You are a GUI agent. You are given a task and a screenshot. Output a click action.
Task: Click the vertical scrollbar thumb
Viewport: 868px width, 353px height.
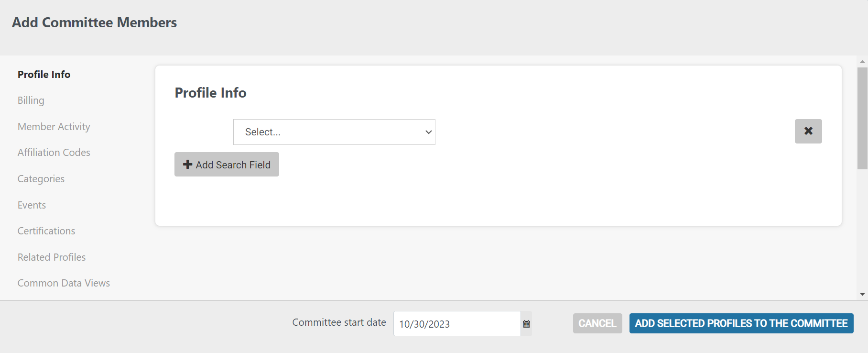point(862,118)
